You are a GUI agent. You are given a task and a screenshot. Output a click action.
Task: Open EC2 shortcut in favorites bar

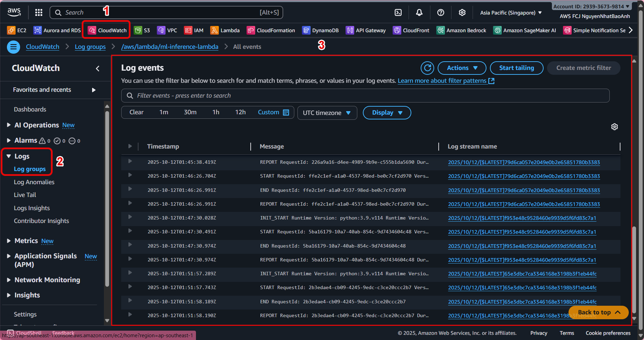tap(17, 30)
